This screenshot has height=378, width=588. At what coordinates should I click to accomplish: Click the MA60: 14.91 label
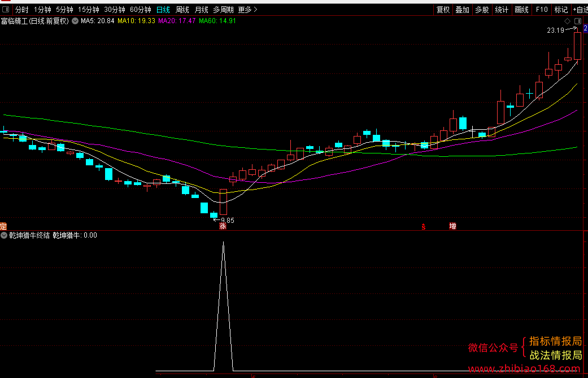click(217, 21)
